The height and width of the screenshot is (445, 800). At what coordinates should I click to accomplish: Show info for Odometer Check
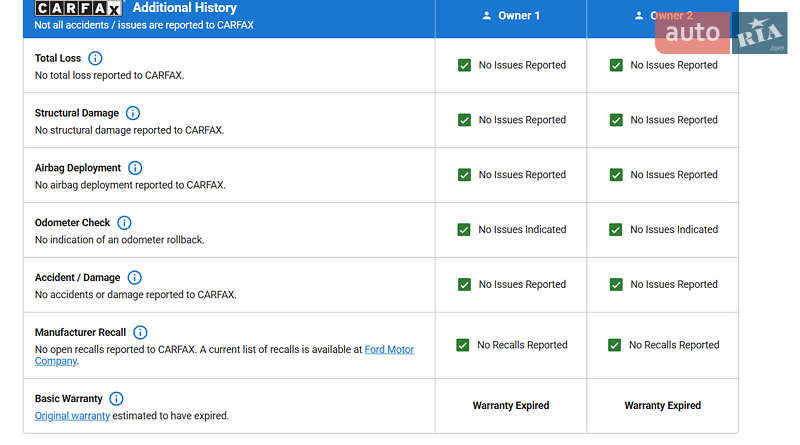coord(124,223)
